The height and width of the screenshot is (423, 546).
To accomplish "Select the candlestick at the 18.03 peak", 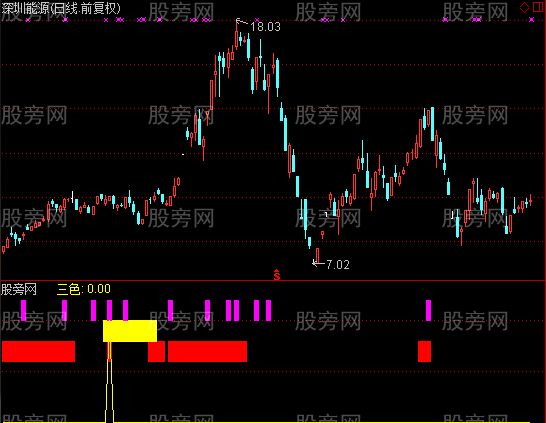I will click(x=237, y=35).
